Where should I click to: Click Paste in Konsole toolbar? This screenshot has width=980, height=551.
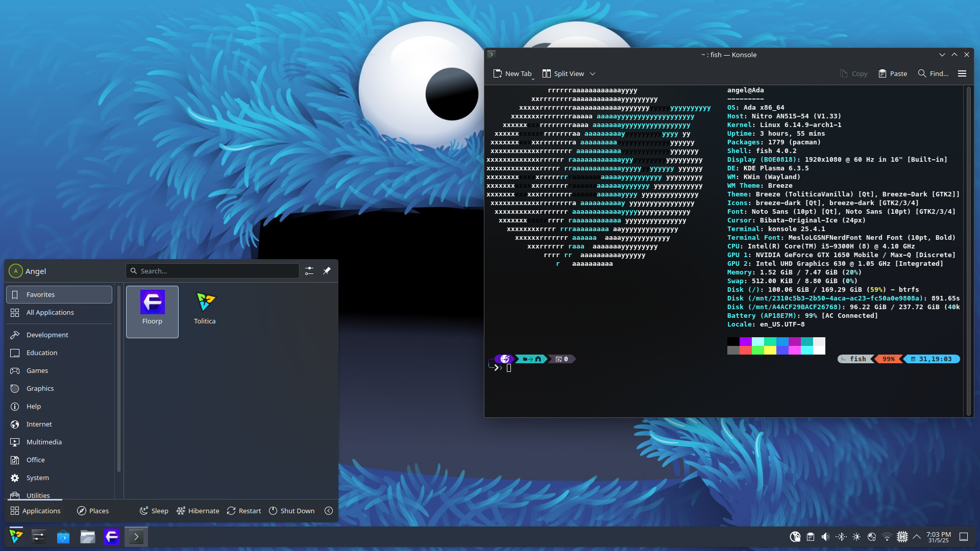[x=893, y=73]
